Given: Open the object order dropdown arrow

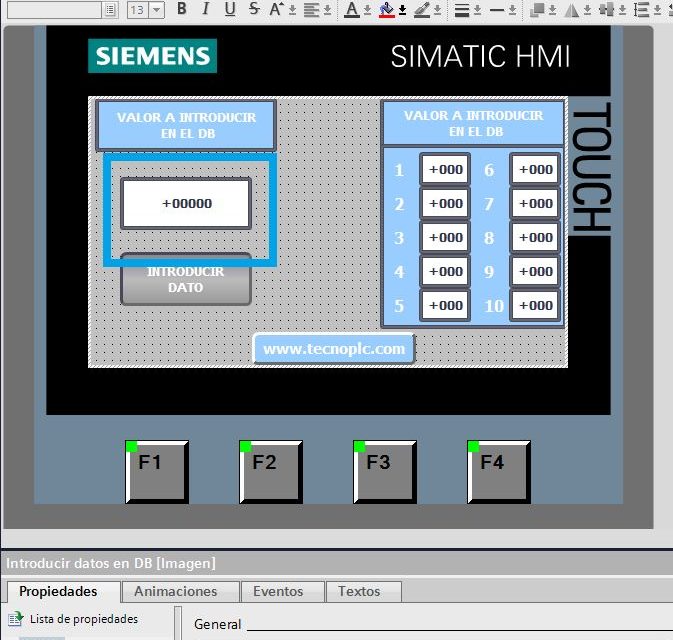Looking at the screenshot, I should pos(552,10).
